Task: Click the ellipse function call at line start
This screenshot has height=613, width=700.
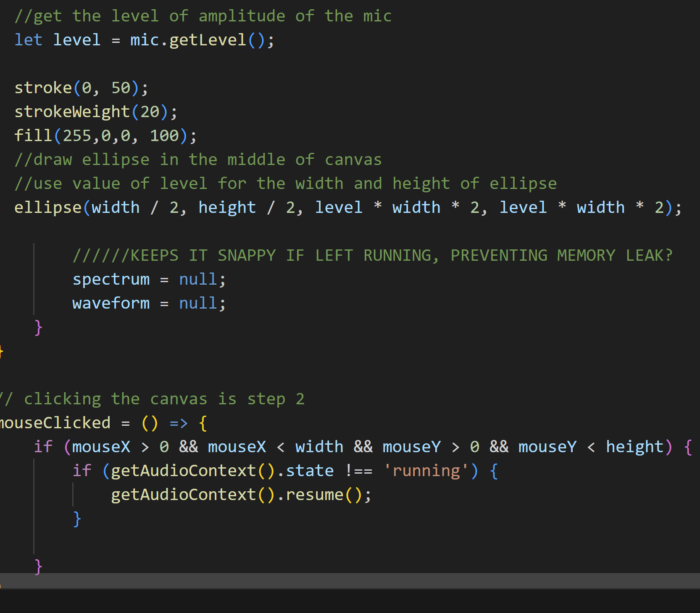Action: point(48,208)
